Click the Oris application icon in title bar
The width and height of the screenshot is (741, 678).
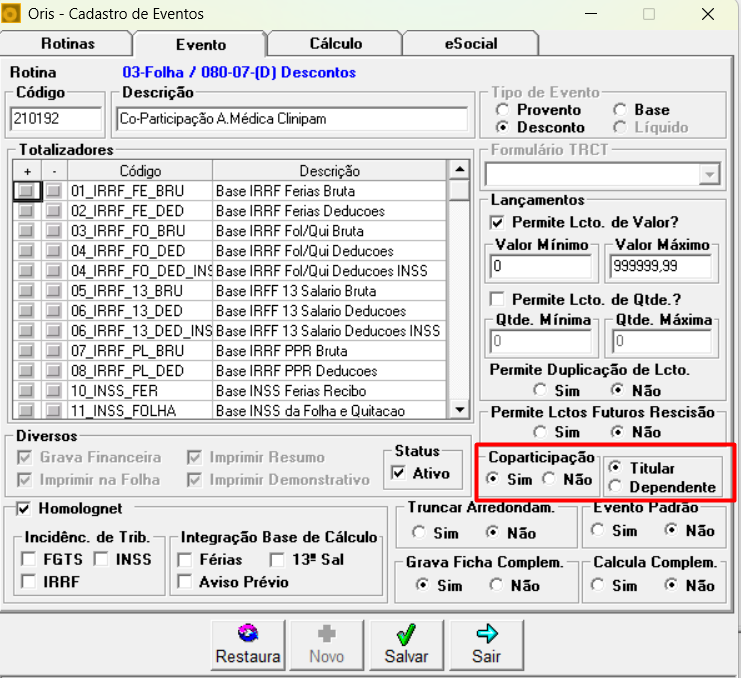coord(10,14)
